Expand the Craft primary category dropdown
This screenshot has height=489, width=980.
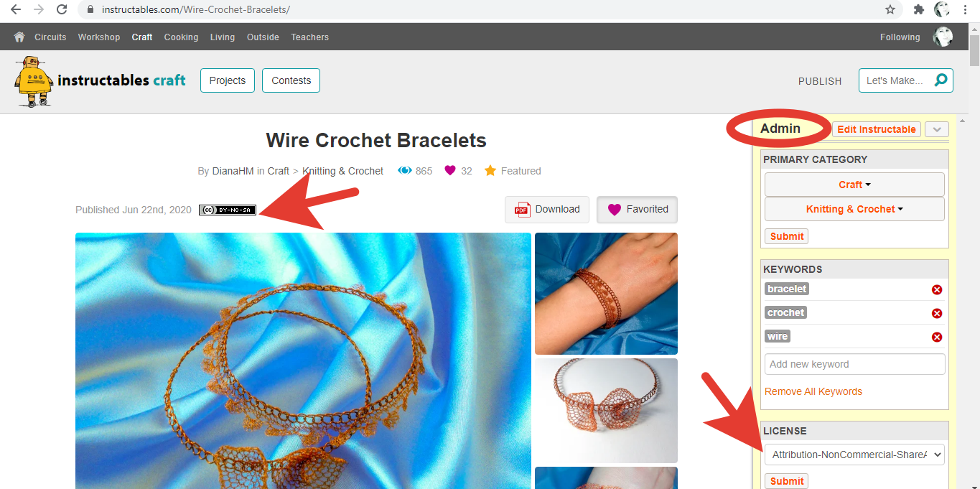point(854,185)
